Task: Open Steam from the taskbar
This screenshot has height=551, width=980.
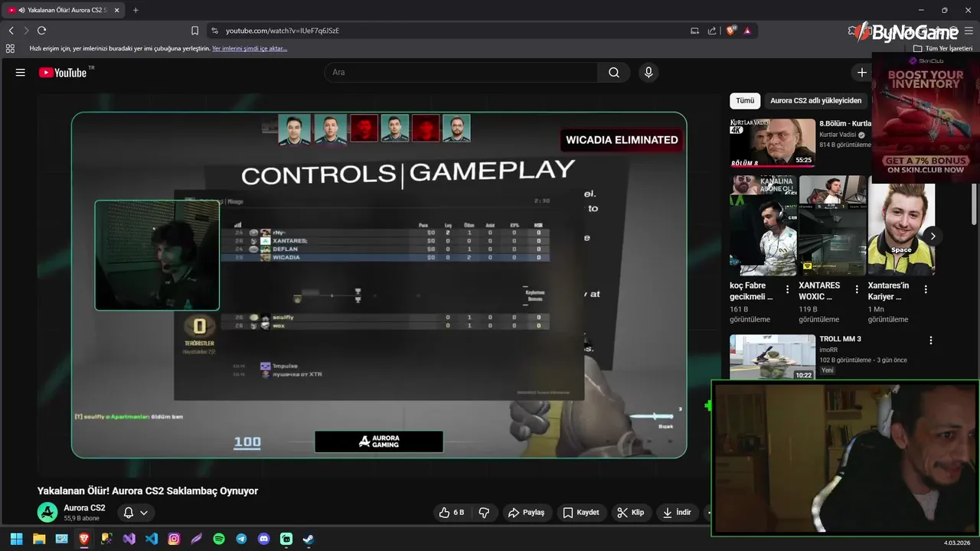Action: click(x=309, y=539)
